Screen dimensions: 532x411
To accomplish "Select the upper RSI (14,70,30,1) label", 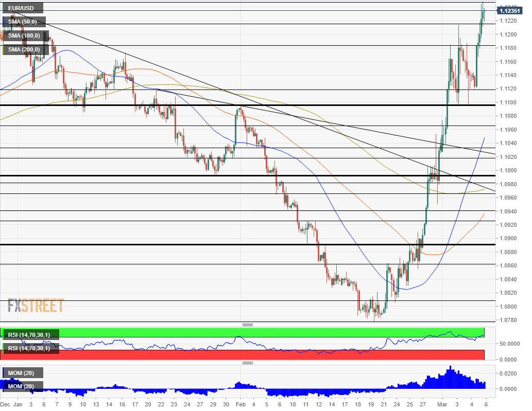I will (30, 334).
